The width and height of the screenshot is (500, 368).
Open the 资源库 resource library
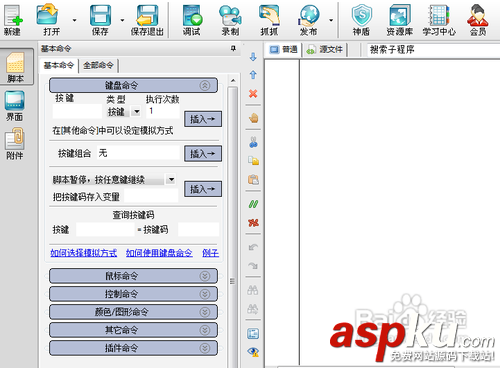pos(400,20)
